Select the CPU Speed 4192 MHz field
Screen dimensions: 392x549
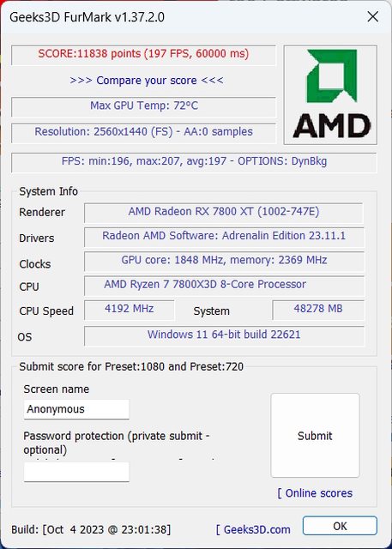pyautogui.click(x=130, y=310)
